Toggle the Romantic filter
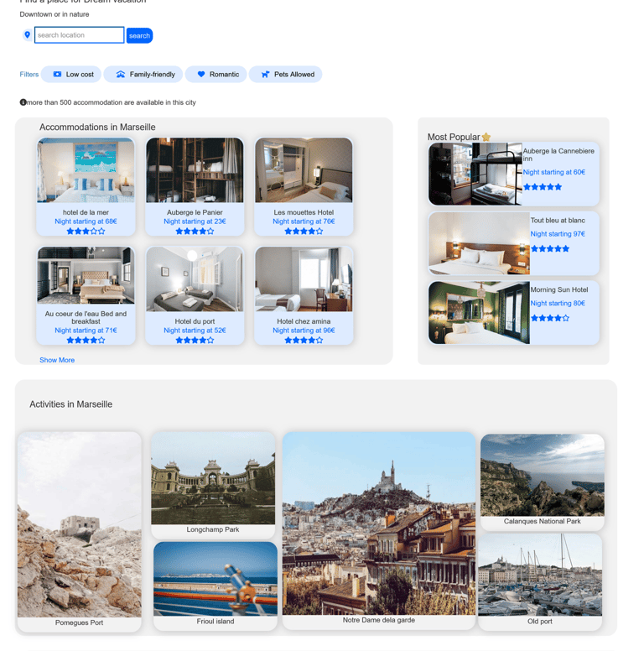Screen dimensions: 644x651 (216, 75)
